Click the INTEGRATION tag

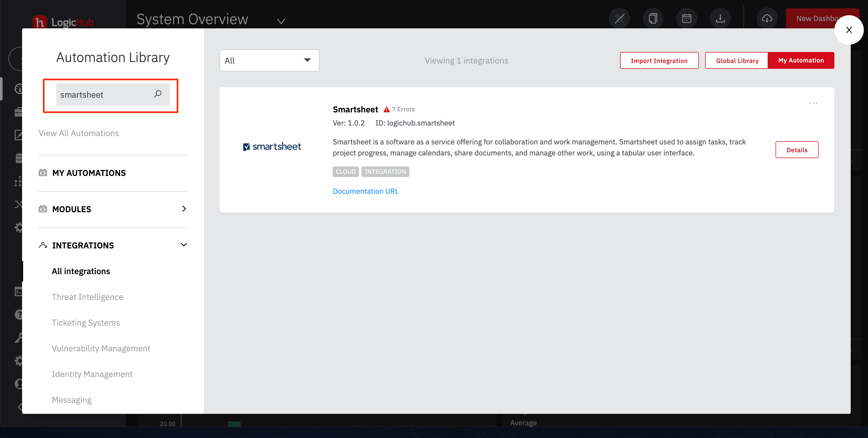(385, 171)
